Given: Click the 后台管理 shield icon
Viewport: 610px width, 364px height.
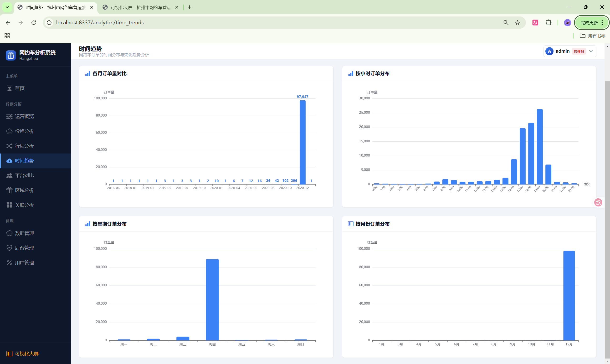Looking at the screenshot, I should [9, 248].
